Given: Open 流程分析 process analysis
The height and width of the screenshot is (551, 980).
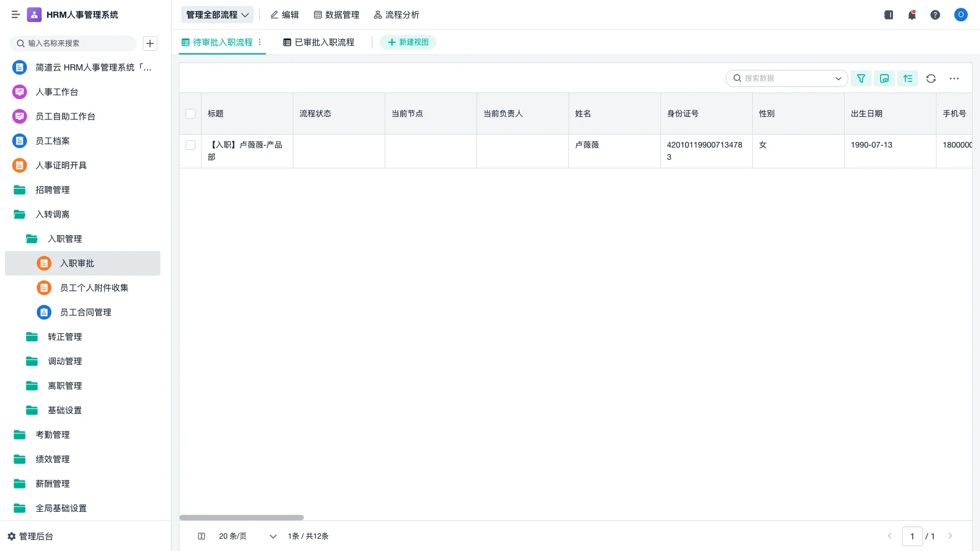Looking at the screenshot, I should pos(397,15).
